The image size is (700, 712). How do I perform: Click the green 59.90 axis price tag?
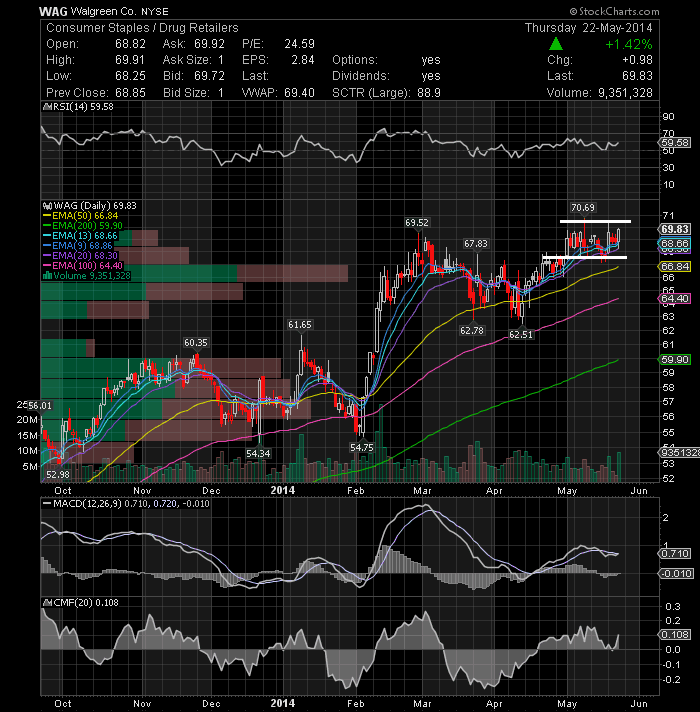point(675,360)
